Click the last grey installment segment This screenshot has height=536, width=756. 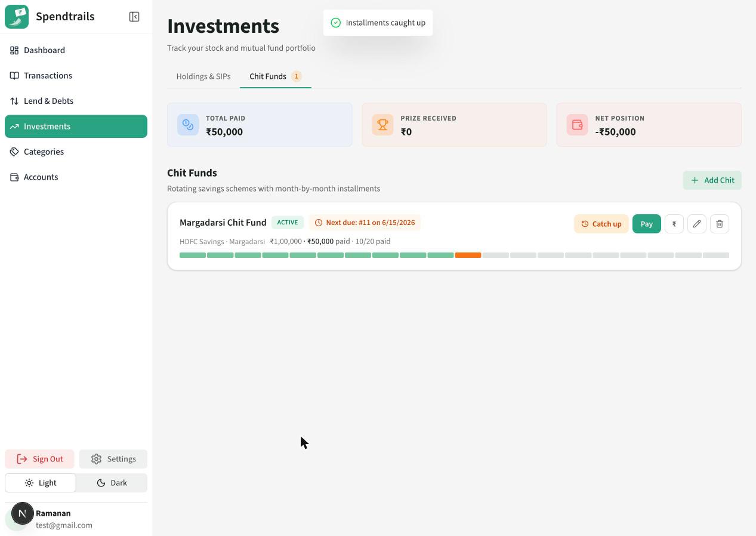(x=716, y=255)
